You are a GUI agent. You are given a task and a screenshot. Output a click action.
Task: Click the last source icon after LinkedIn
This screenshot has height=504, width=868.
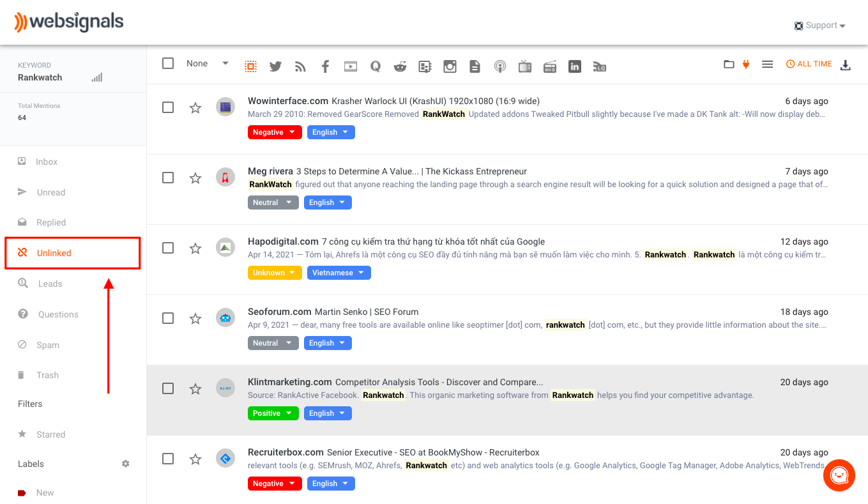[x=599, y=66]
